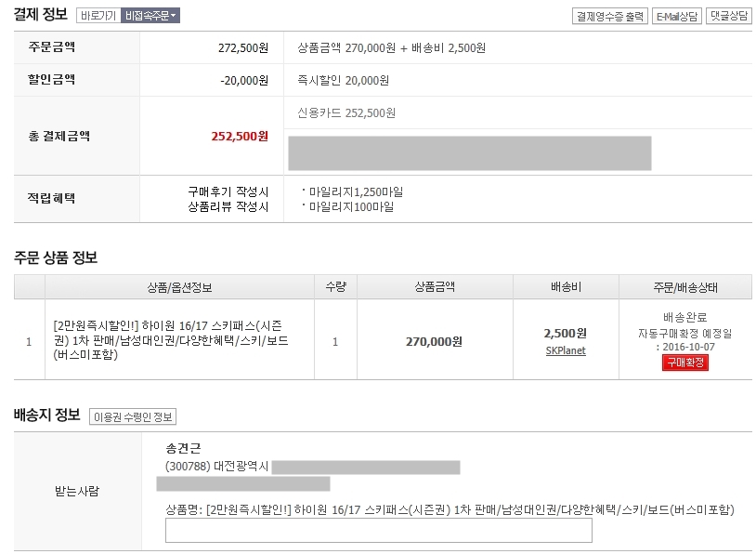The width and height of the screenshot is (756, 554).
Task: Confirm purchase with red 구매확정 button
Action: pos(685,363)
